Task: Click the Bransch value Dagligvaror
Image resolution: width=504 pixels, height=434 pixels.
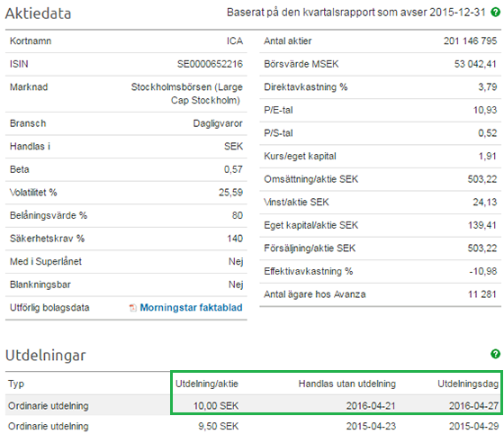Action: (x=218, y=123)
